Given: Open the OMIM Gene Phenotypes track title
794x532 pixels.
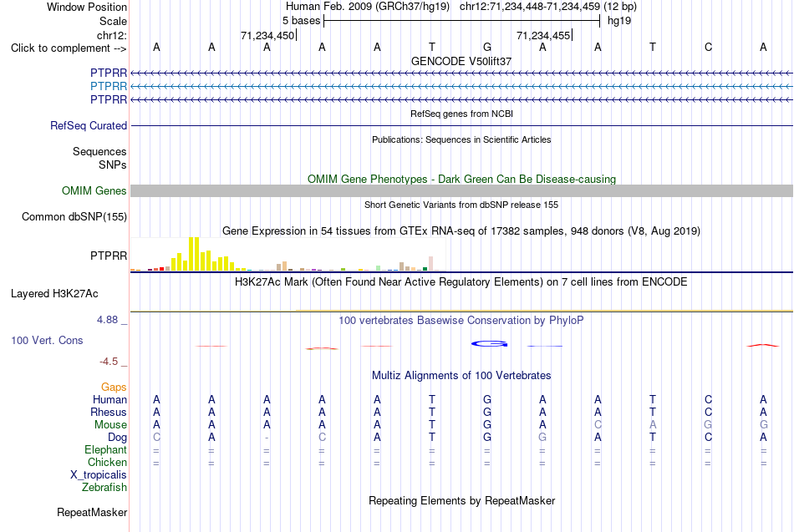Looking at the screenshot, I should [x=461, y=180].
